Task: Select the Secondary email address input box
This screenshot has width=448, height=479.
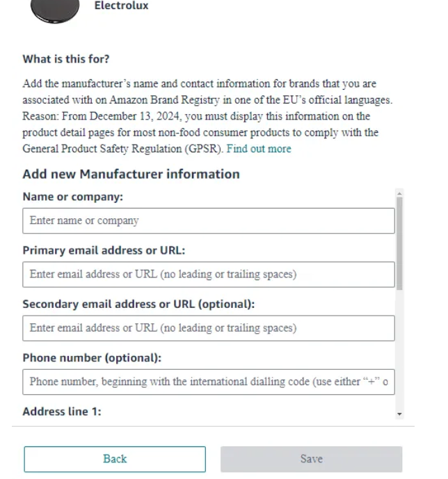Action: 208,328
